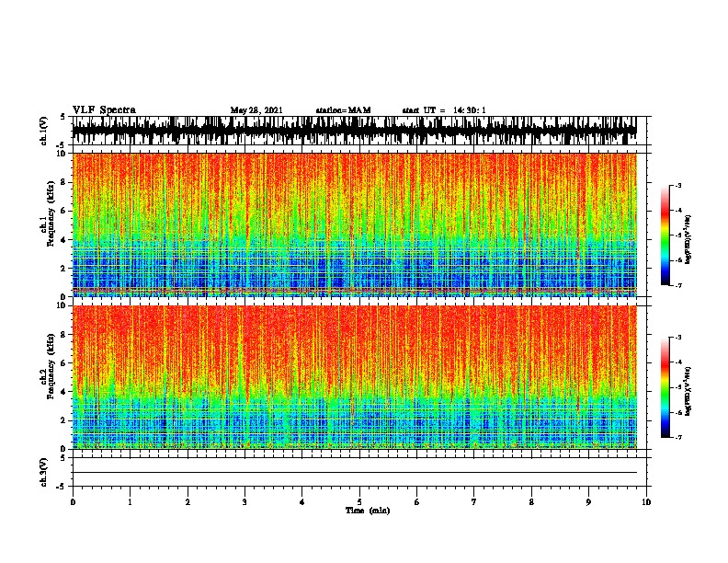Click the '8' frequency tick on ch.2 spectrogram

[65, 335]
